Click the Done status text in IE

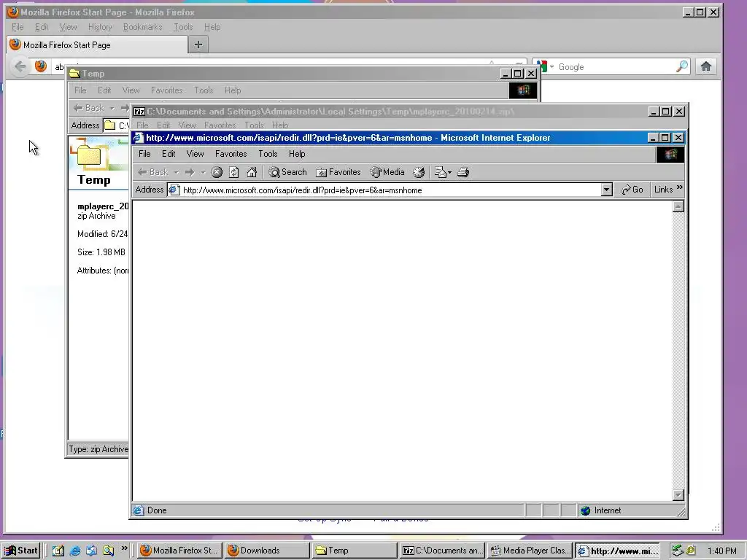[x=157, y=510]
